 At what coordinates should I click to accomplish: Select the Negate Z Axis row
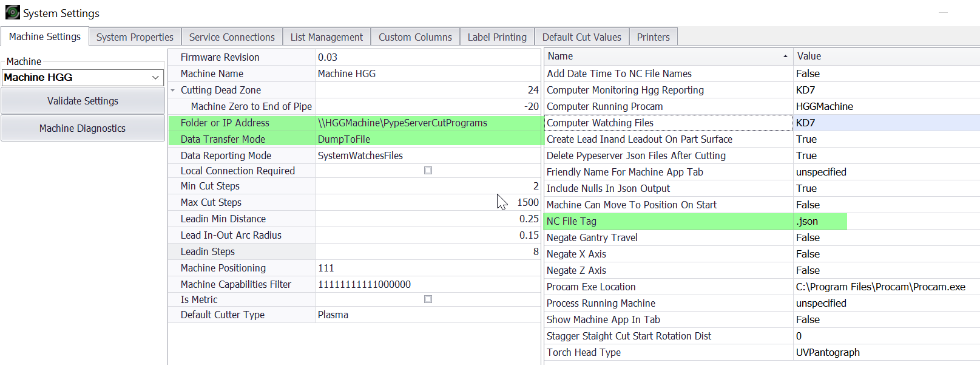point(762,270)
